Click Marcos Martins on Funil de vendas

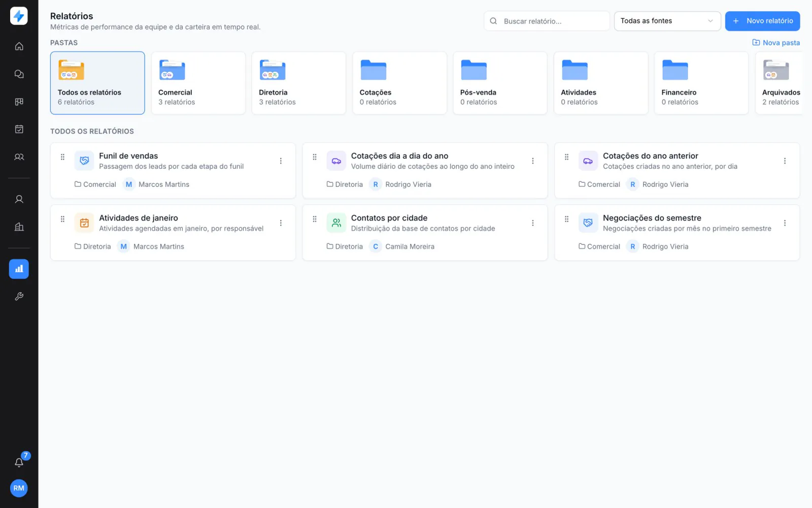click(164, 184)
